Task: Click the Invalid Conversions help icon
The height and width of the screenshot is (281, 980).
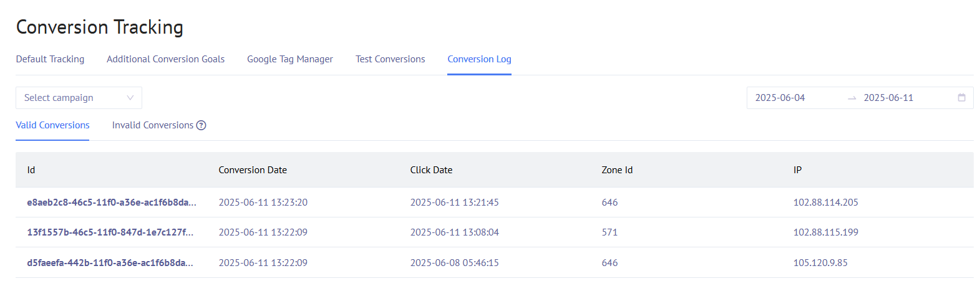Action: pyautogui.click(x=201, y=125)
